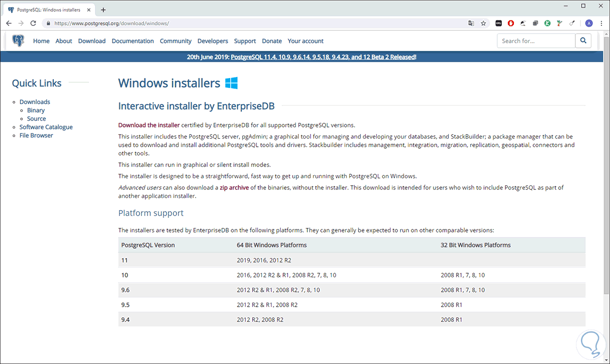Open the Community menu item
Image resolution: width=610 pixels, height=364 pixels.
[175, 41]
